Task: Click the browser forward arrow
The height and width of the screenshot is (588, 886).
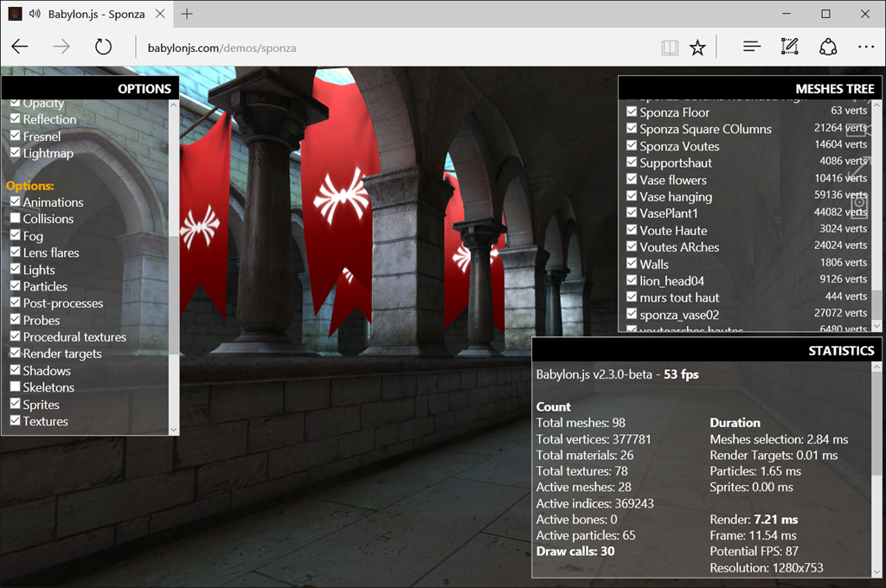Action: click(61, 47)
